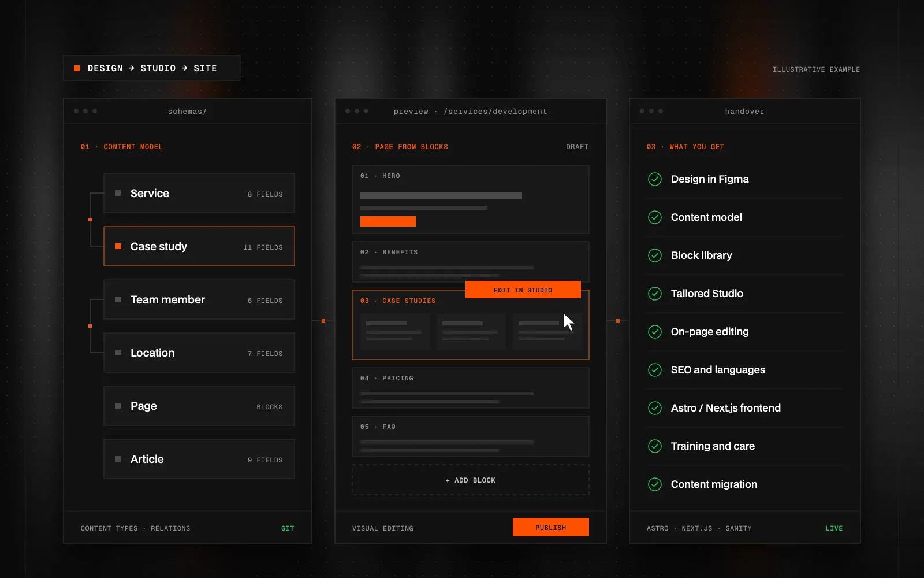Click the orange square in Design Studio Site badge
Screen dimensions: 924x578
[x=77, y=68]
